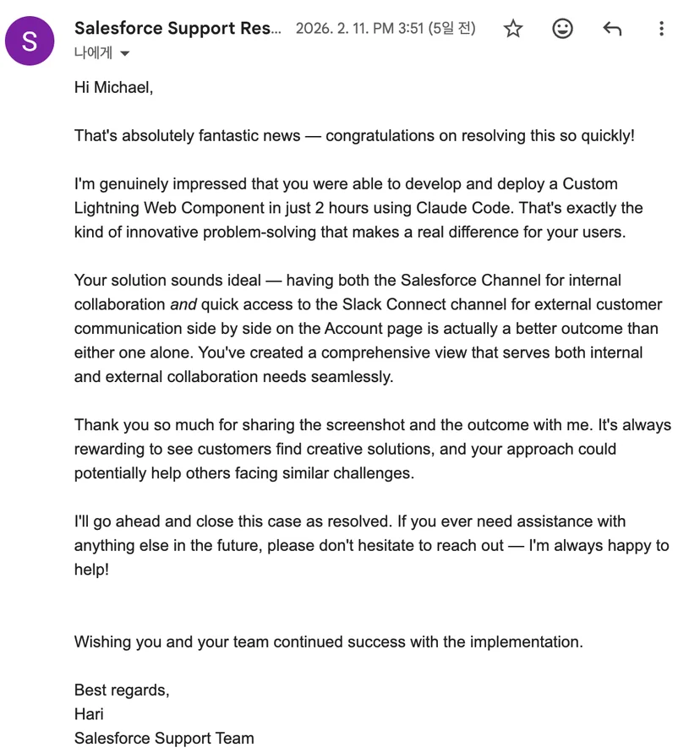This screenshot has width=700, height=753.
Task: Reply using the curved arrow icon
Action: point(612,29)
